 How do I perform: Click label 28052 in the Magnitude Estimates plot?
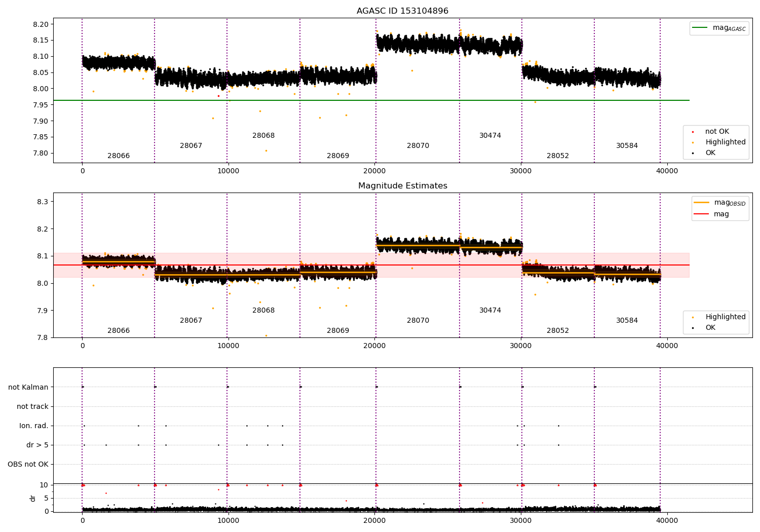pyautogui.click(x=558, y=331)
